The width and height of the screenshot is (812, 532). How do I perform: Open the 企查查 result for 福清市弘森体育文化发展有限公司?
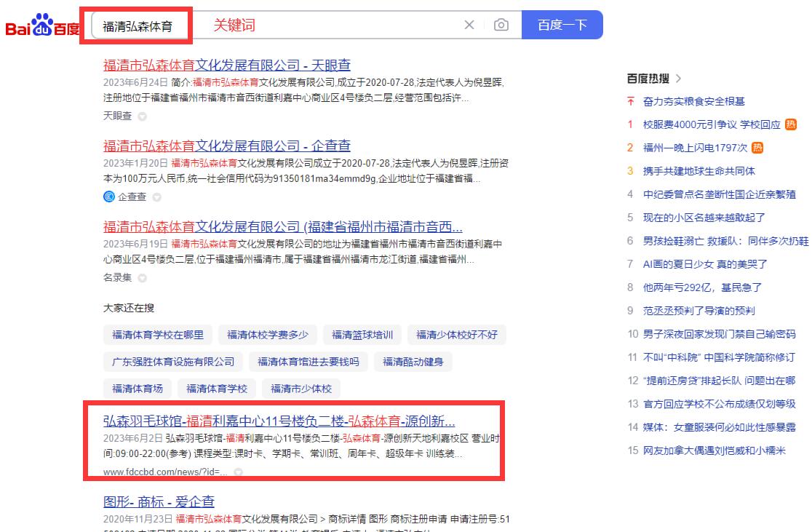(227, 146)
